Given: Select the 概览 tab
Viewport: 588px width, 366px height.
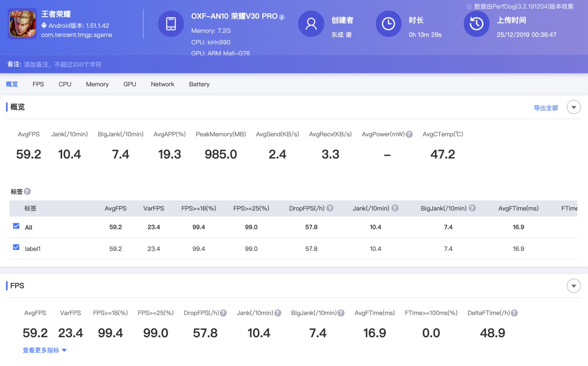Looking at the screenshot, I should pyautogui.click(x=12, y=84).
